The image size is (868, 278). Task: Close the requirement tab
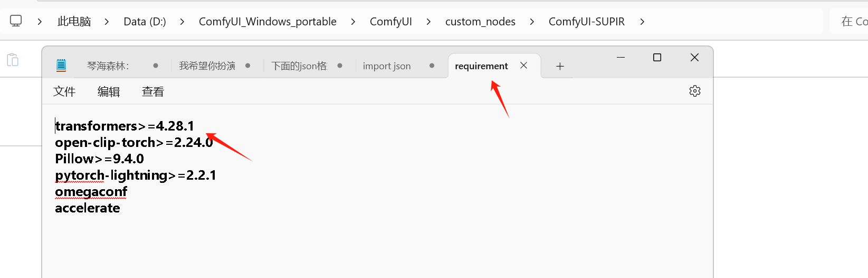coord(523,66)
